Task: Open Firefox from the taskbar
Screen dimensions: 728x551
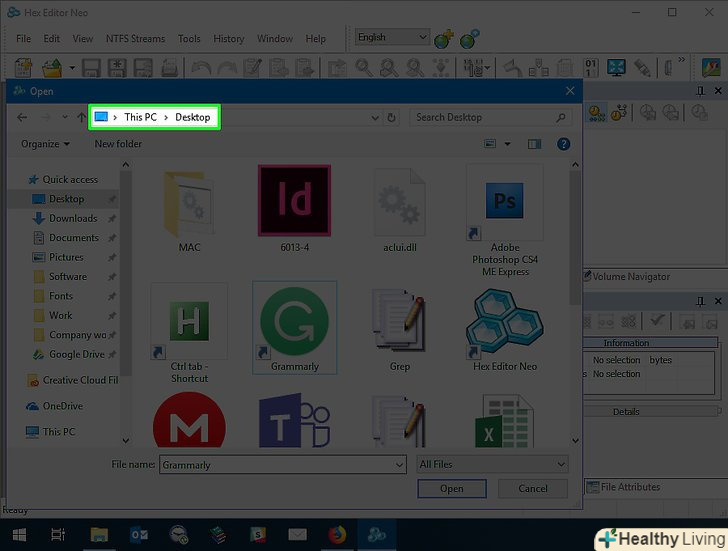Action: pos(338,535)
